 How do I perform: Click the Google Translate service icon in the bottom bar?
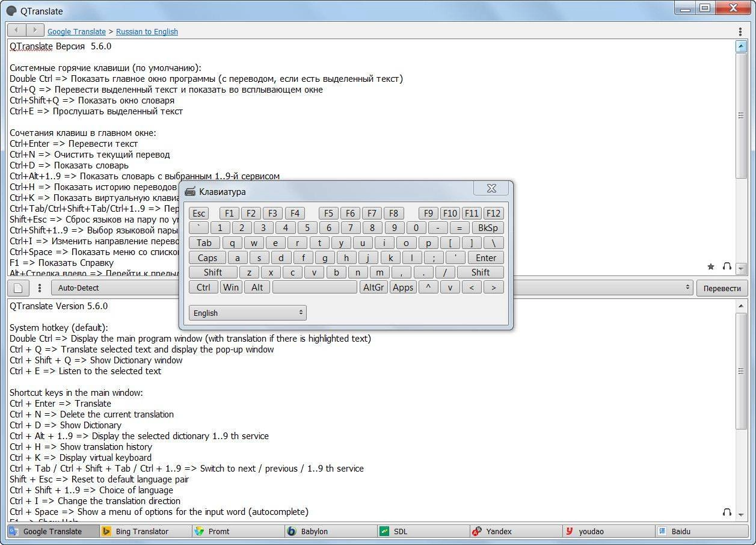tap(14, 531)
